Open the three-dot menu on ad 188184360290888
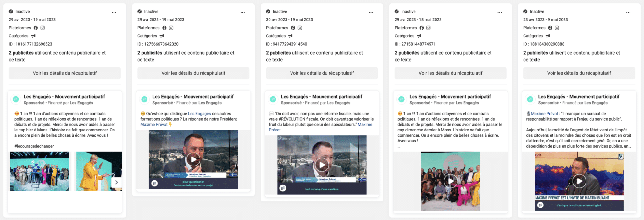Viewport: 644px width, 220px height. (628, 12)
